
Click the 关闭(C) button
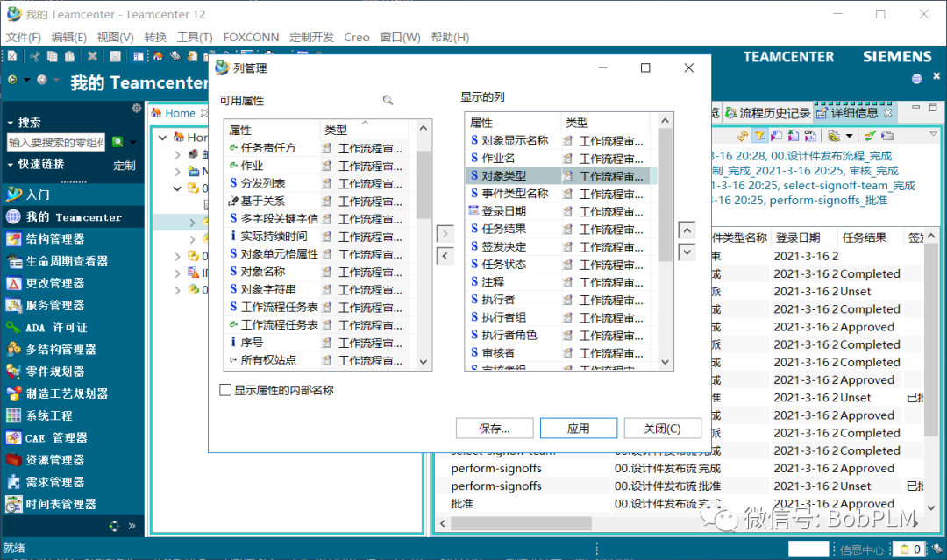tap(663, 429)
